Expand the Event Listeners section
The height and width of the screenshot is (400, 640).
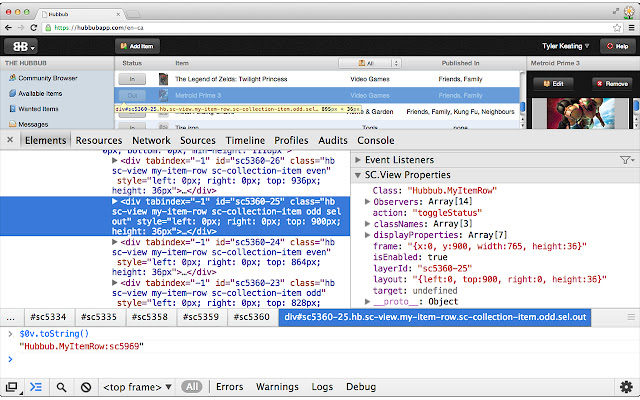359,160
